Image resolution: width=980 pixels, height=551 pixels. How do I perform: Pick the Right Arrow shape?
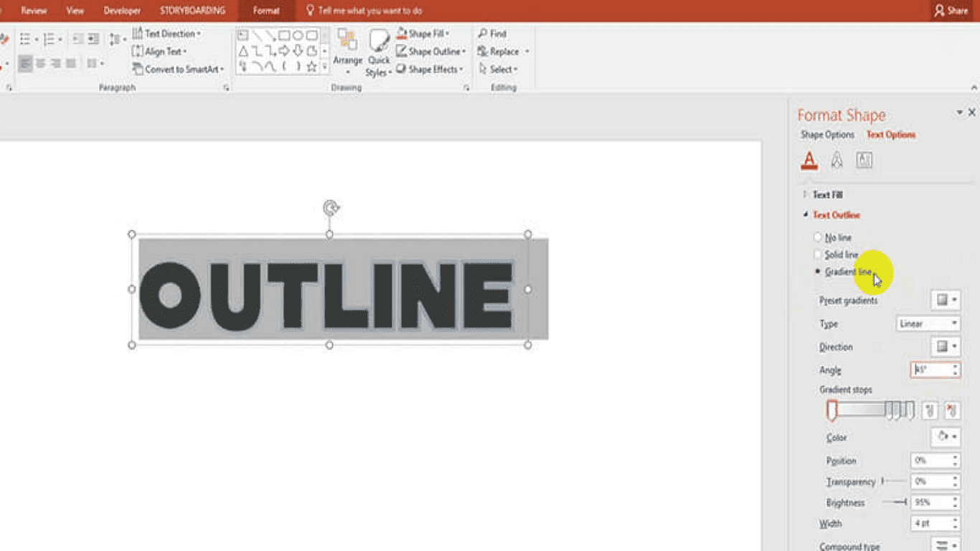(x=284, y=51)
